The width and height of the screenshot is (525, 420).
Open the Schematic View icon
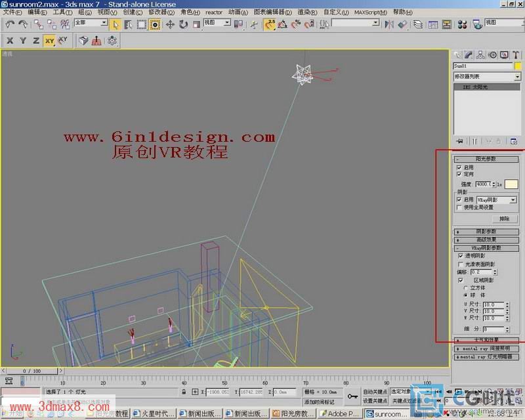[x=447, y=24]
